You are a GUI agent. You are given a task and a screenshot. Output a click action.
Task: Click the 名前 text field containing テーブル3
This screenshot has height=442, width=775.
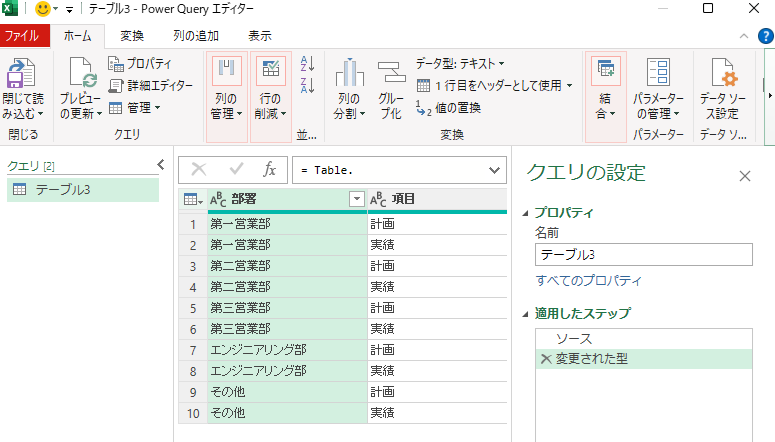pos(643,254)
